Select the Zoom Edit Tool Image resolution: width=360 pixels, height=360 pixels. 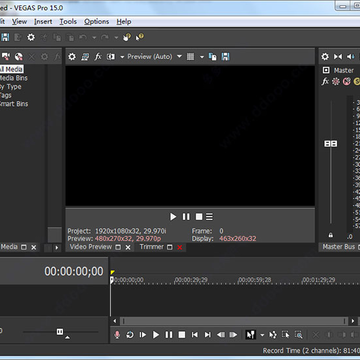299,335
